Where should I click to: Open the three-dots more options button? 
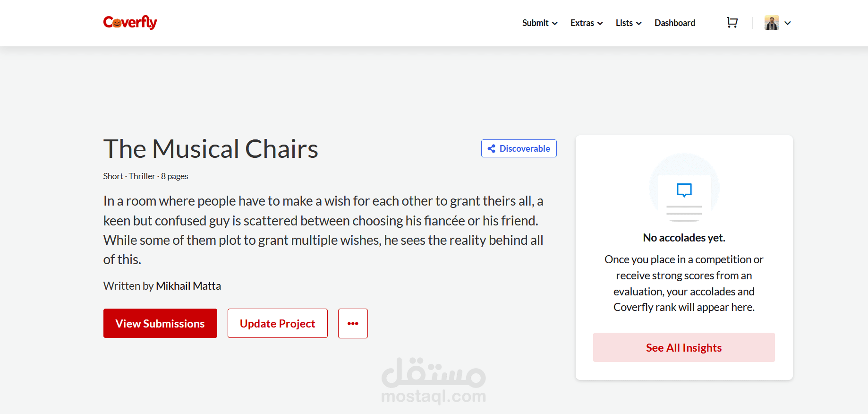point(353,323)
